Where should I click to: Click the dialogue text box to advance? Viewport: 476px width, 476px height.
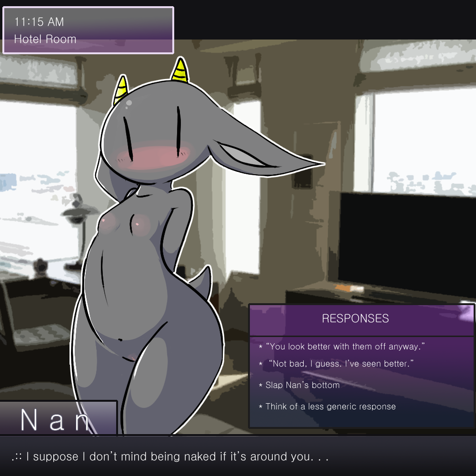coord(238,456)
